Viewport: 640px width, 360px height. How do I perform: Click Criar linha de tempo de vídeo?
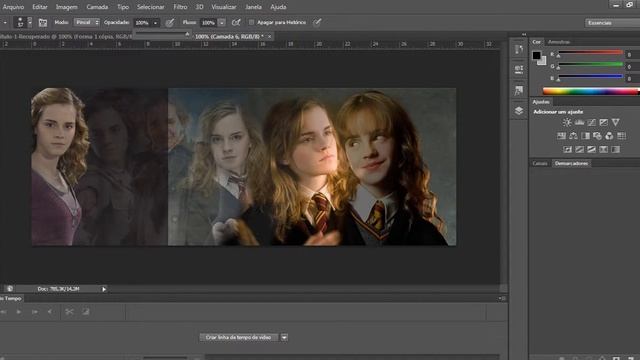pos(238,337)
